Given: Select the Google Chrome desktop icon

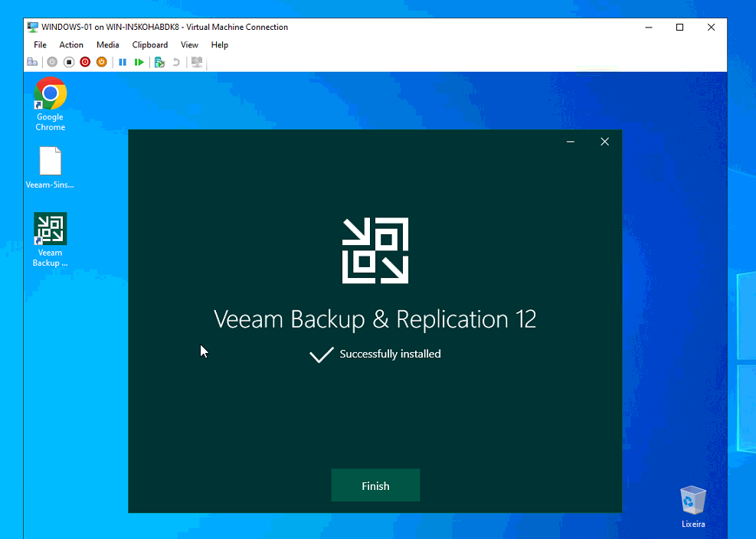Looking at the screenshot, I should coord(50,104).
